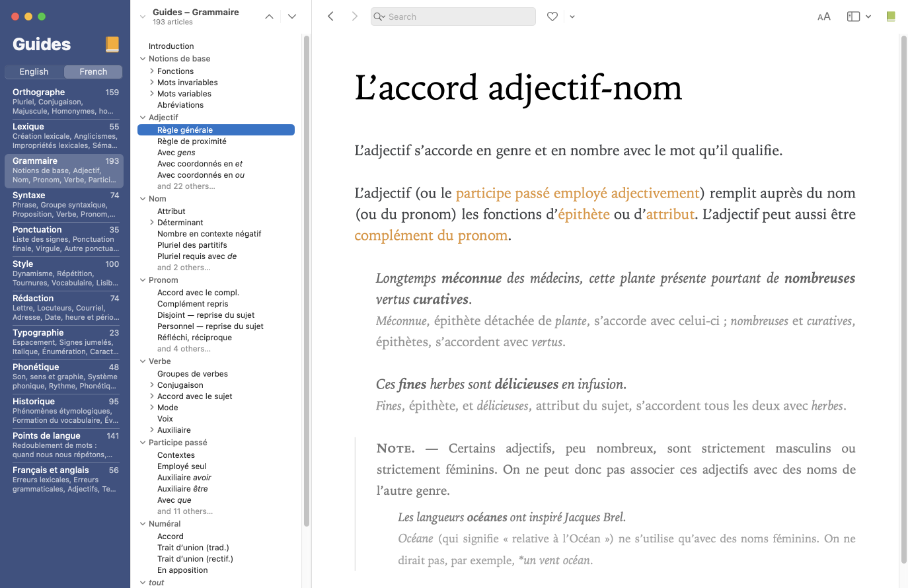Select the French language segment

93,72
